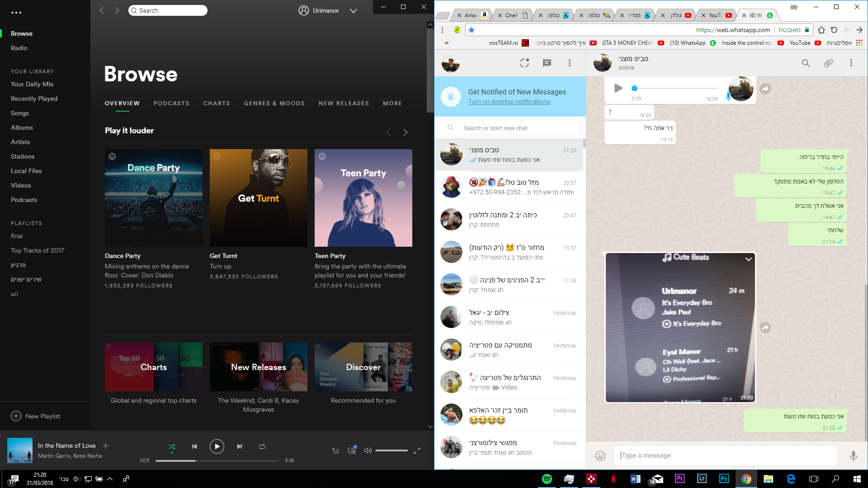Show hidden system tray icons
The width and height of the screenshot is (868, 488).
(x=110, y=479)
